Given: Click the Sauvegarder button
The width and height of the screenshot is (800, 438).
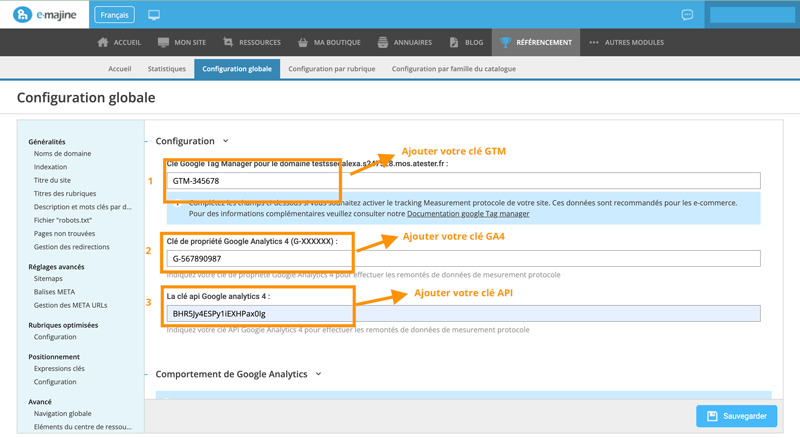Looking at the screenshot, I should (x=737, y=416).
